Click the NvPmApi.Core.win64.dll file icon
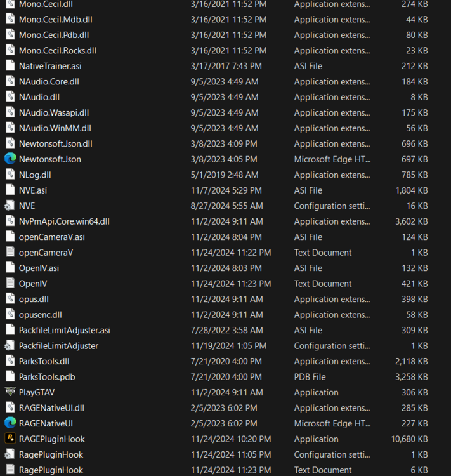 pos(10,221)
